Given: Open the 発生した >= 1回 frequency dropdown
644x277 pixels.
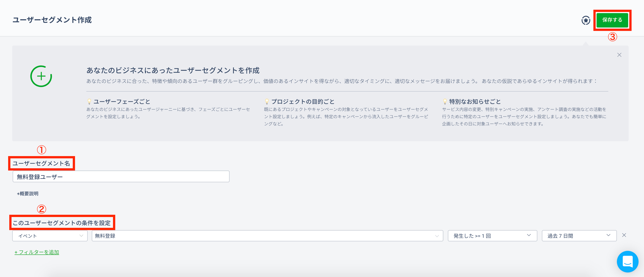Looking at the screenshot, I should click(x=492, y=236).
